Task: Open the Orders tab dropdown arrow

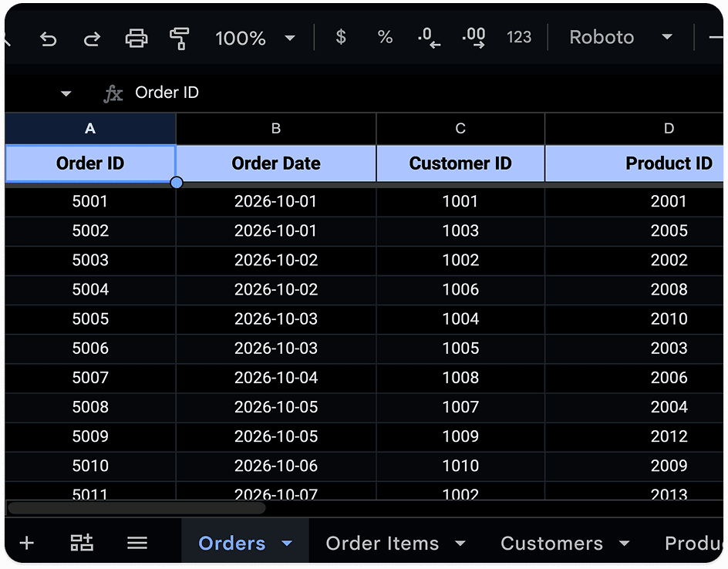Action: (x=288, y=543)
